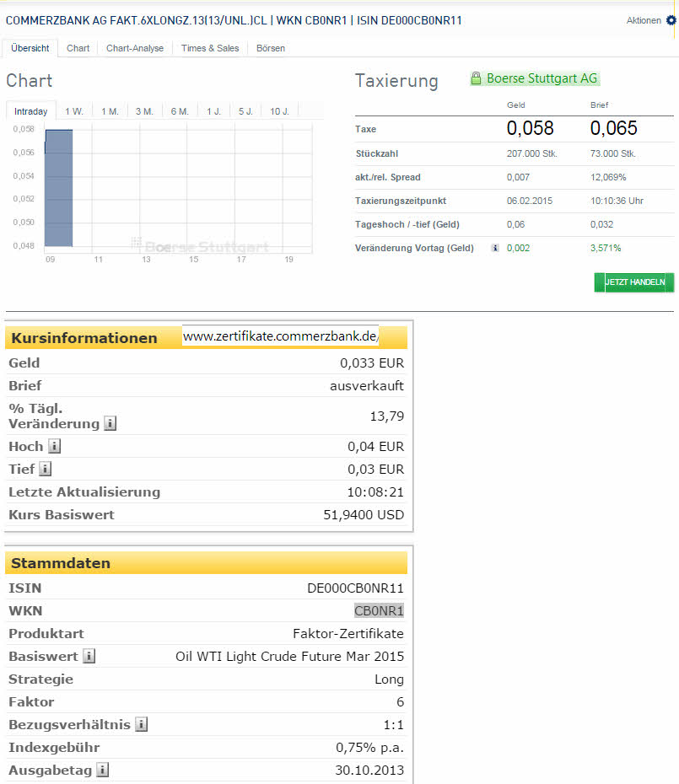Open the Aktionen menu label
This screenshot has height=784, width=679.
pos(644,20)
